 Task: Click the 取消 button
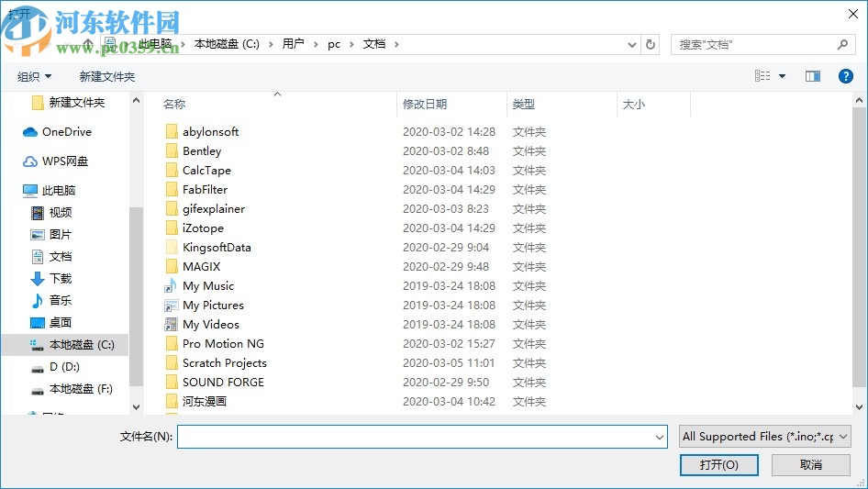click(x=811, y=464)
